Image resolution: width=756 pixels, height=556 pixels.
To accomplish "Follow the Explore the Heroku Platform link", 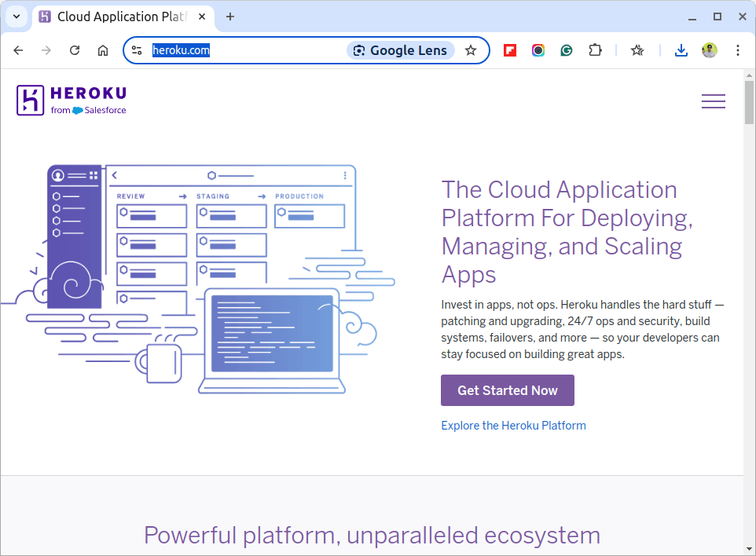I will [x=513, y=426].
